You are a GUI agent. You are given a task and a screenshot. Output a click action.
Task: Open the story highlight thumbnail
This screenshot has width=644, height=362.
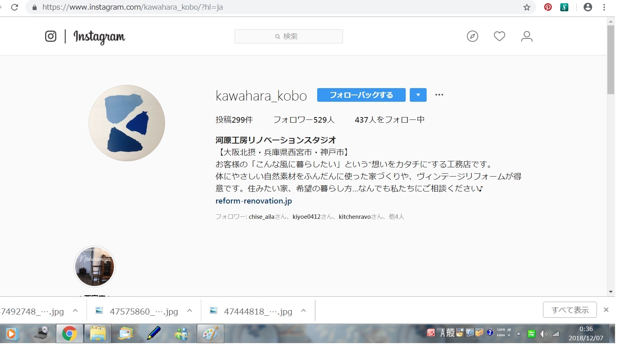(x=95, y=266)
